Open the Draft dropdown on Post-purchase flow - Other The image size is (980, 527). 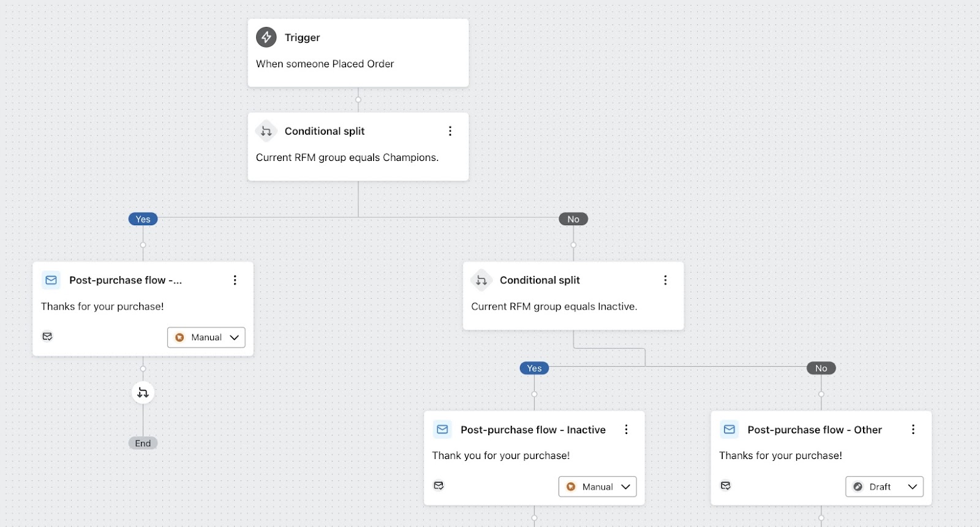(884, 487)
